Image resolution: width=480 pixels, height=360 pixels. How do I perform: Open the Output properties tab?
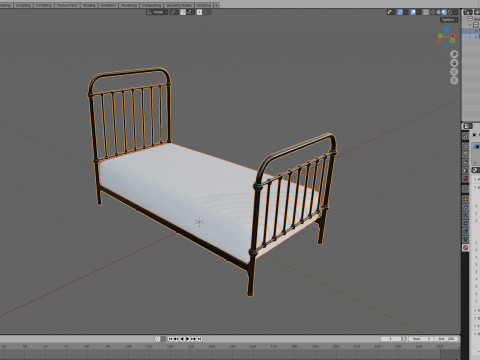[x=466, y=154]
